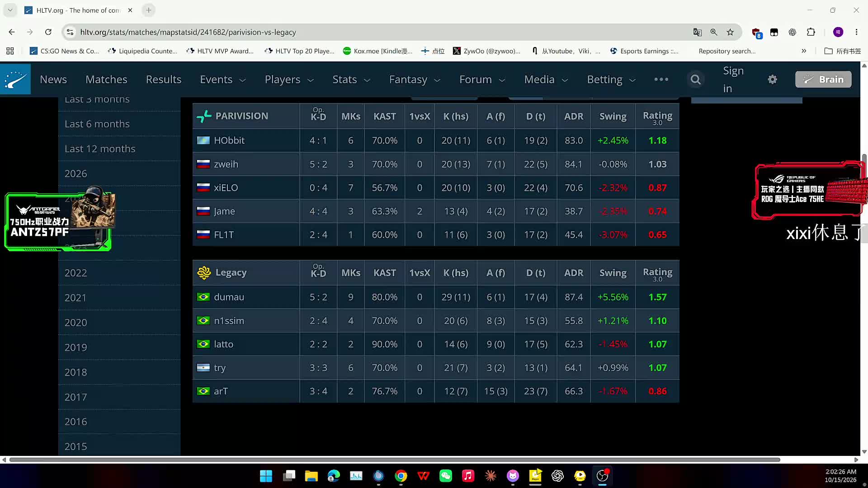This screenshot has width=868, height=488.
Task: Select the 2022 year filter
Action: coord(75,273)
